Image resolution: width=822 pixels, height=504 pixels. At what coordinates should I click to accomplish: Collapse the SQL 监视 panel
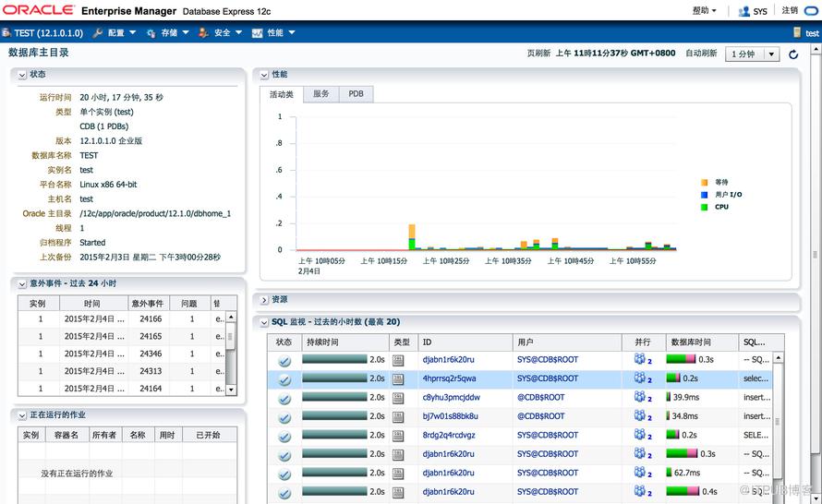pyautogui.click(x=264, y=322)
